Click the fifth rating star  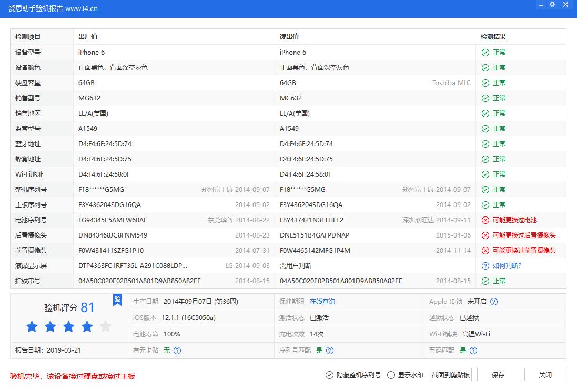click(105, 326)
